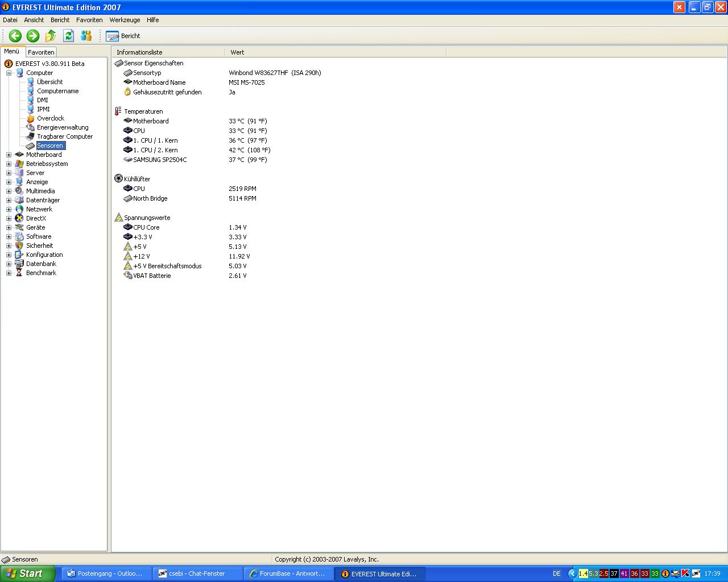Expand the Betriebssystem tree node
This screenshot has width=728, height=582.
(x=9, y=164)
